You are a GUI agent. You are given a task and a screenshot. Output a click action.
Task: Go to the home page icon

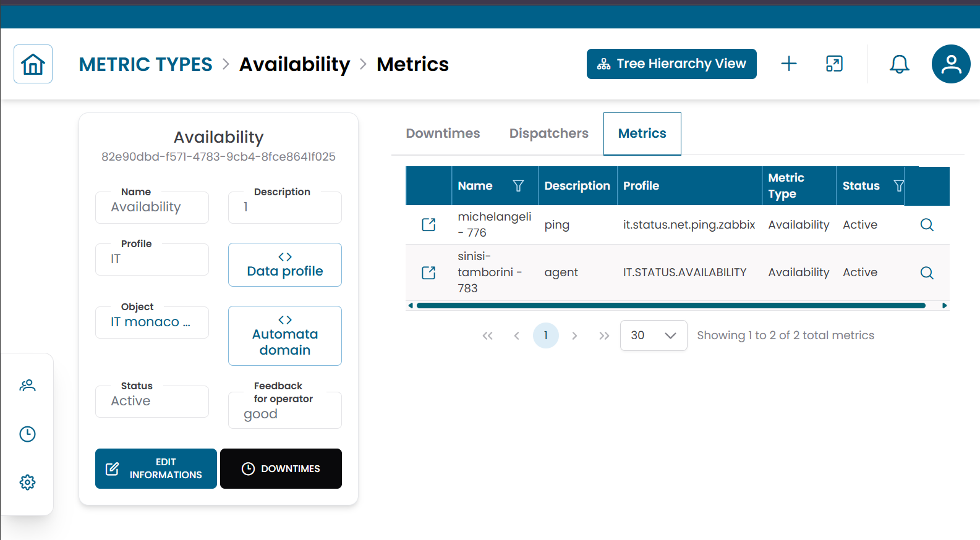(33, 64)
